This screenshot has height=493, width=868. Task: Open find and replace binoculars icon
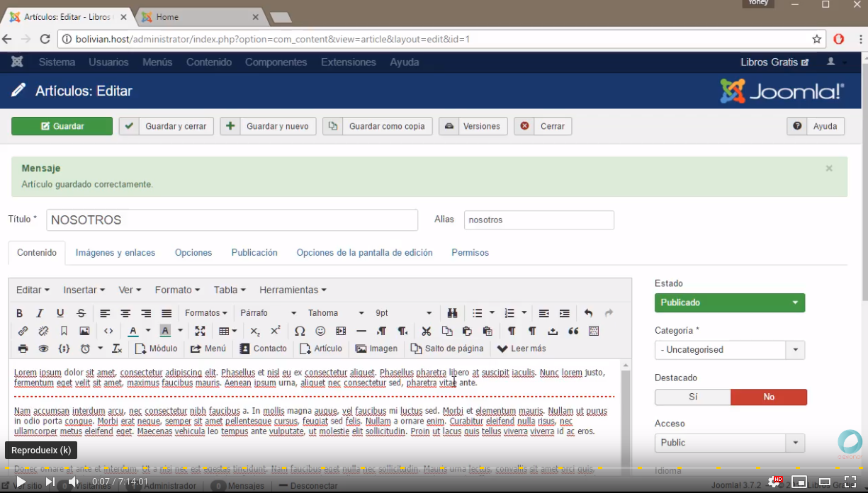pyautogui.click(x=452, y=313)
